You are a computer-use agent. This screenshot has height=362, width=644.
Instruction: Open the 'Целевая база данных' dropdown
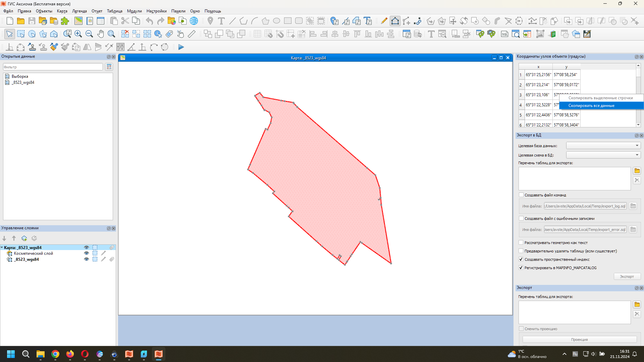tap(603, 145)
